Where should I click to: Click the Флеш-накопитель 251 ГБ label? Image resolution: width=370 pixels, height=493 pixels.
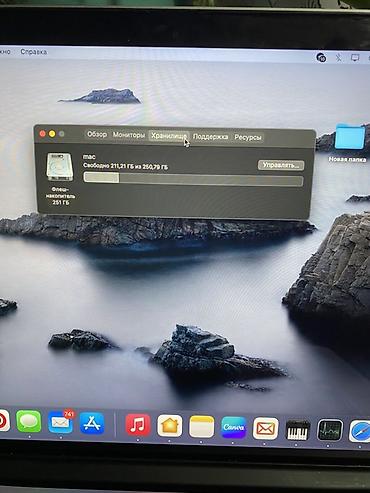point(60,196)
